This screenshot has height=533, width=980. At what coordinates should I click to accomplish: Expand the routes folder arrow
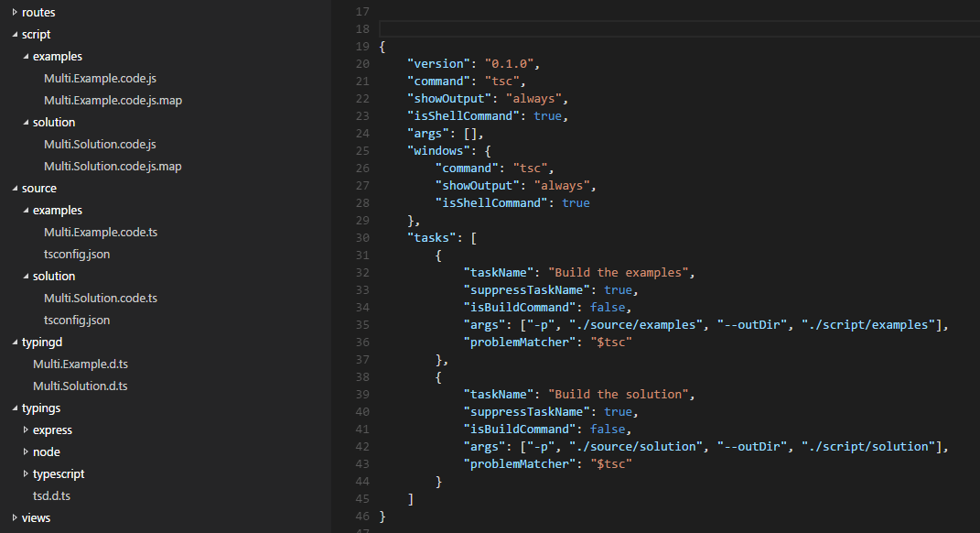(x=15, y=12)
